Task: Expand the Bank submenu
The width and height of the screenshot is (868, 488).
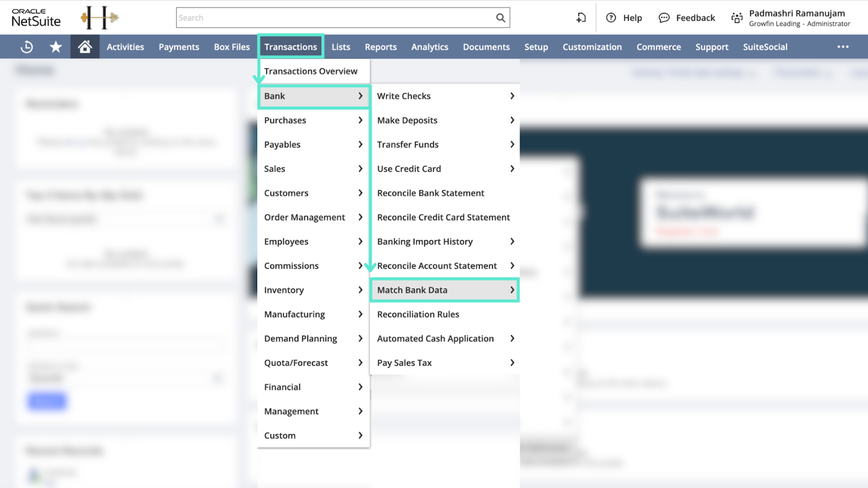Action: (314, 96)
